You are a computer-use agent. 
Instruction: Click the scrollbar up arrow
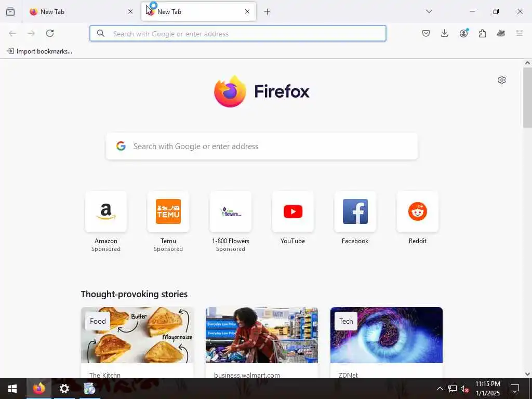[x=527, y=63]
